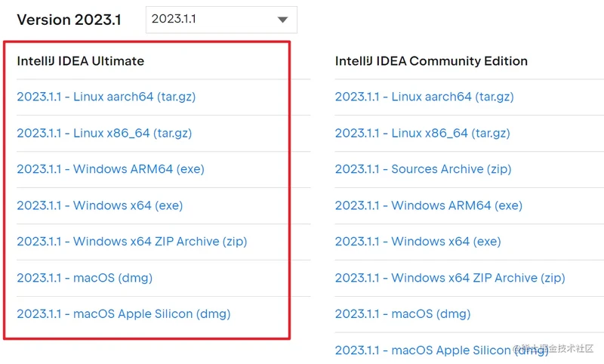Screen dimensions: 604x364
Task: Click the IntelliJ IDEA Community Edition heading
Action: (x=431, y=61)
